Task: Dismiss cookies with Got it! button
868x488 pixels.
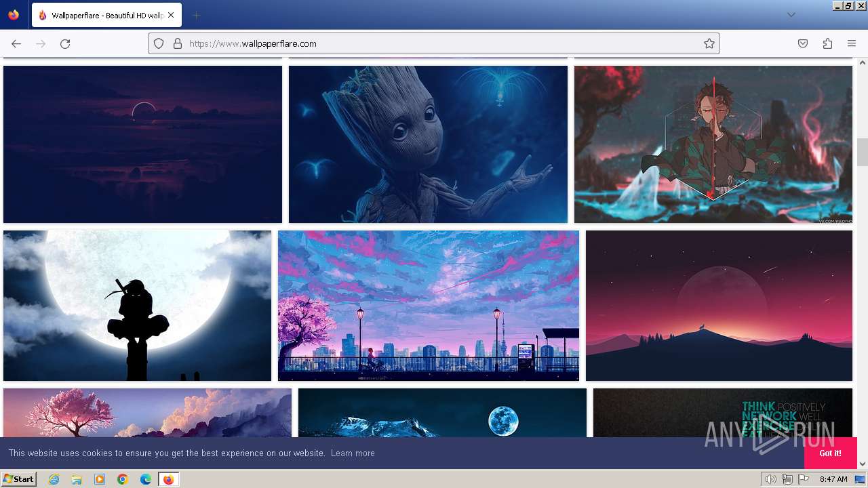Action: (830, 453)
